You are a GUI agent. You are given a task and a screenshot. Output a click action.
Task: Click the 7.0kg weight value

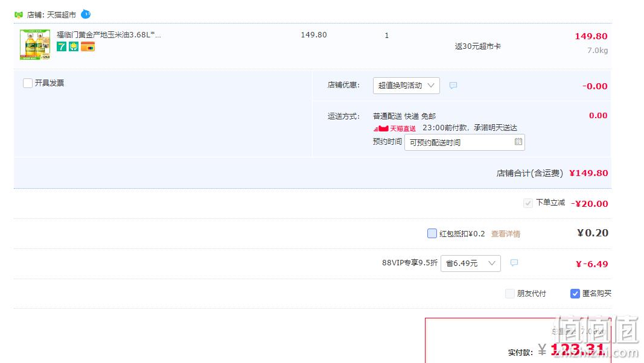point(598,51)
